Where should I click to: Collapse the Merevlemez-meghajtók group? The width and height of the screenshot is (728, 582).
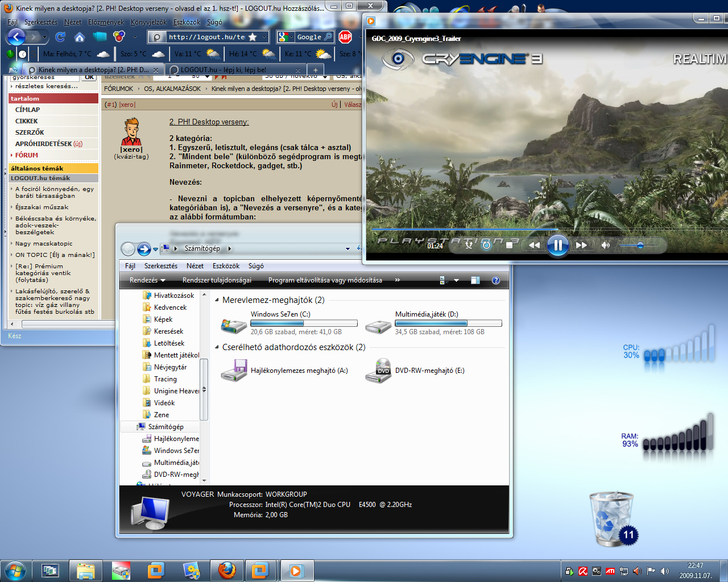tap(217, 300)
